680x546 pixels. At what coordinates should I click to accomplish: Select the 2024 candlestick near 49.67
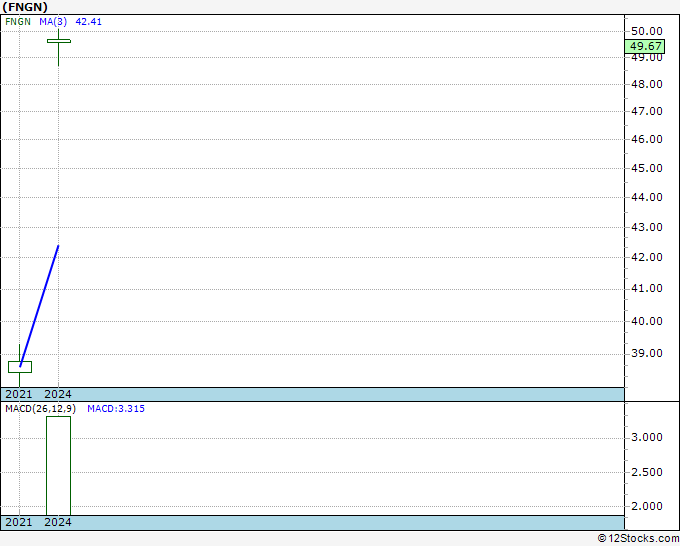[x=59, y=41]
